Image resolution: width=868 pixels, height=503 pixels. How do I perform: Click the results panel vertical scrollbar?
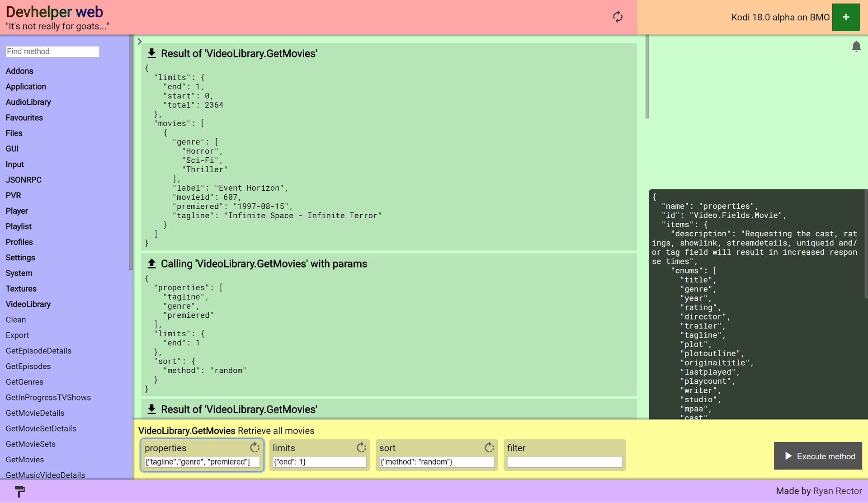(647, 77)
